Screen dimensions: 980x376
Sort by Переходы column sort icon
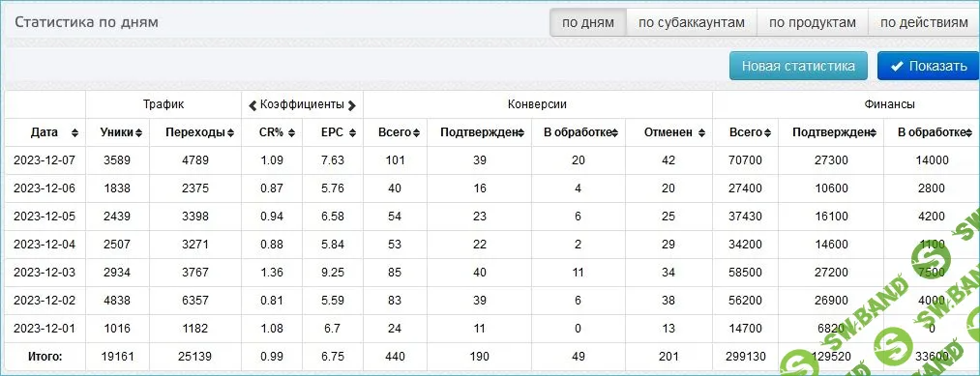coord(230,133)
